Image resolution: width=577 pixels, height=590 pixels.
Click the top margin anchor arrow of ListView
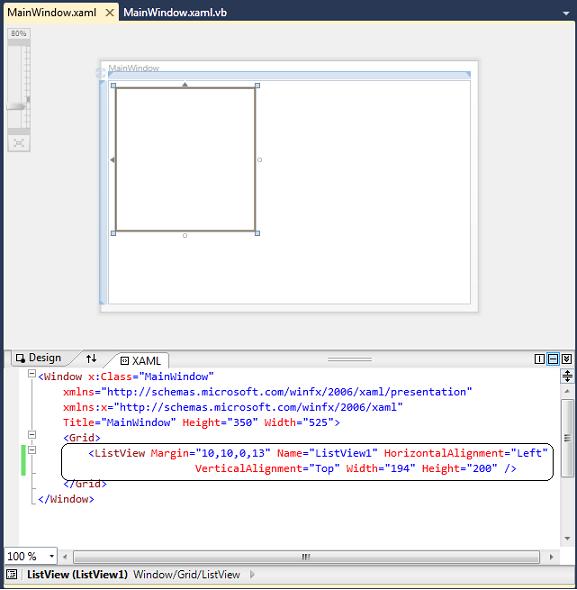coord(185,85)
